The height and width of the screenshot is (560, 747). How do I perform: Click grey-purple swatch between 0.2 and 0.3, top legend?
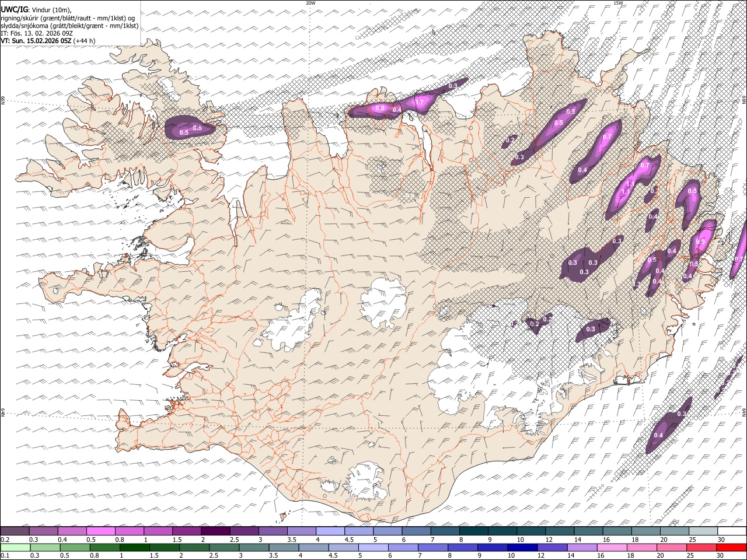coord(15,531)
